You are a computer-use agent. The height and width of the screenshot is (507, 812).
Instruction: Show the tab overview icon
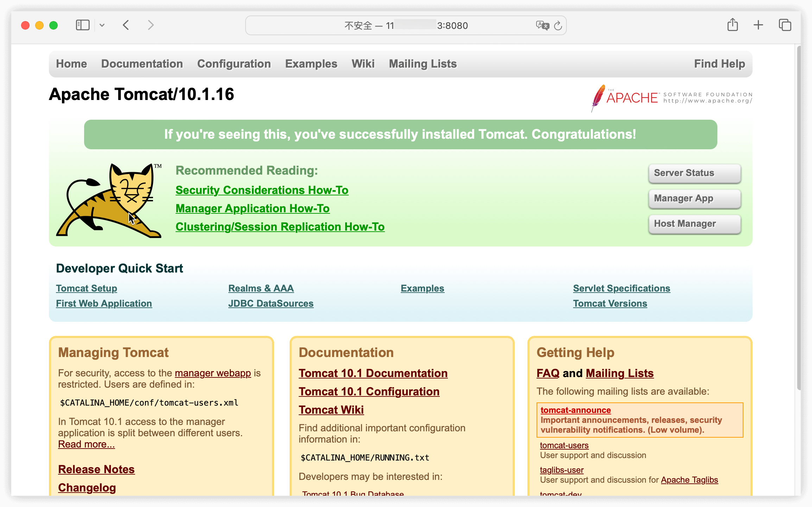click(785, 25)
